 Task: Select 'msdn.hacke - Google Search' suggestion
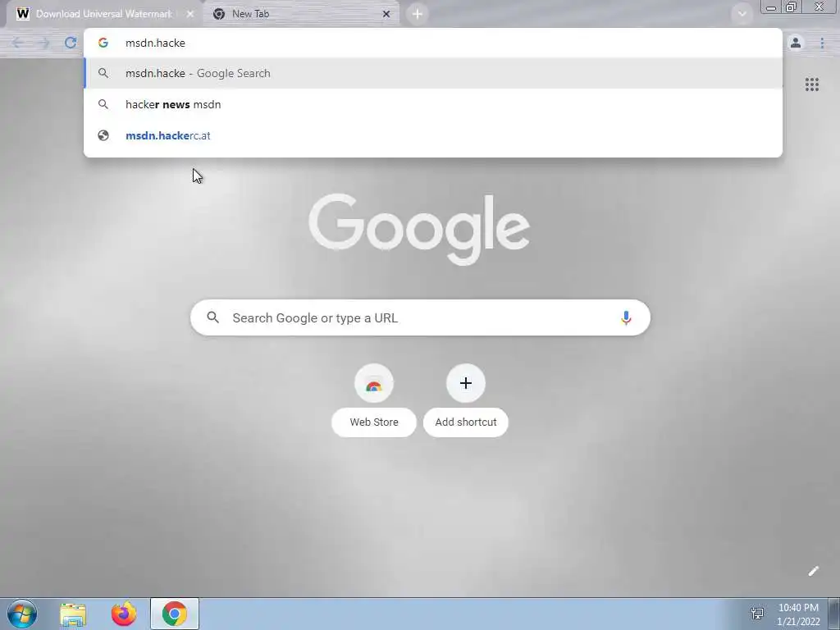(x=433, y=73)
